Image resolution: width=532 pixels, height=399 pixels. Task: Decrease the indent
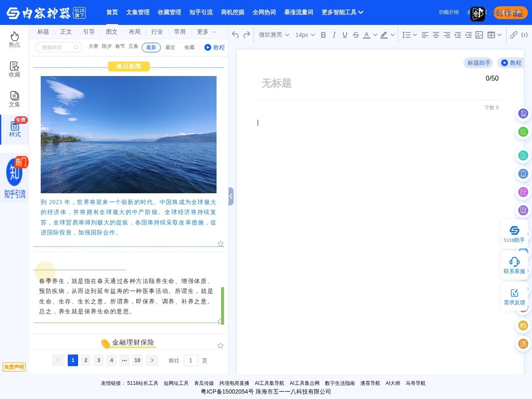tap(458, 35)
